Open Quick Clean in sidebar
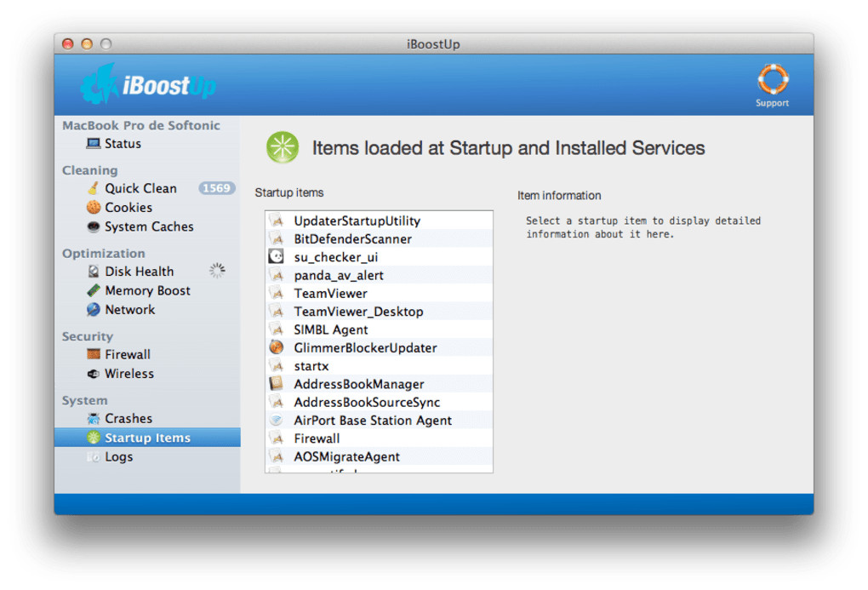 click(x=147, y=188)
